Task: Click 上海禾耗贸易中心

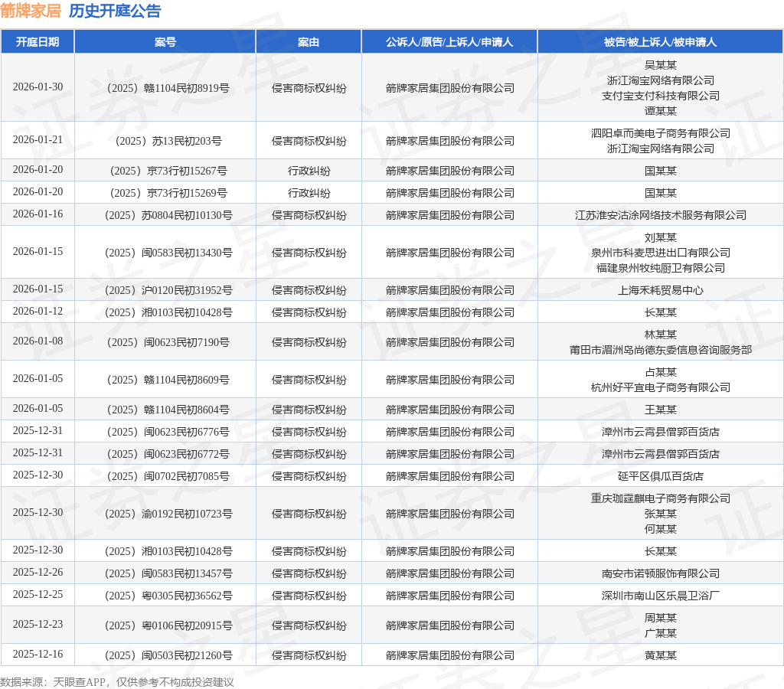Action: (661, 290)
